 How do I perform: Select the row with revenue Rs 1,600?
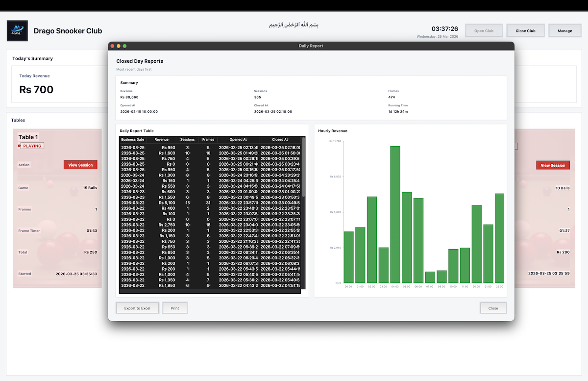(210, 153)
